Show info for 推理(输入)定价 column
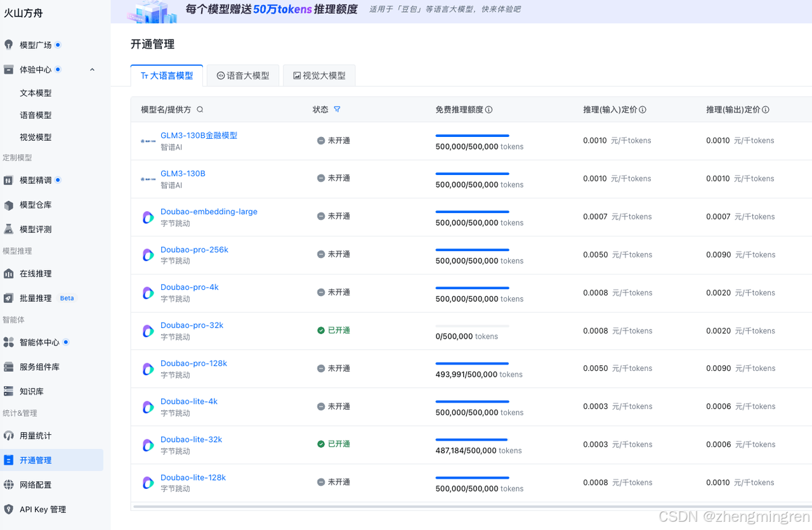Screen dimensions: 812x530 click(642, 110)
